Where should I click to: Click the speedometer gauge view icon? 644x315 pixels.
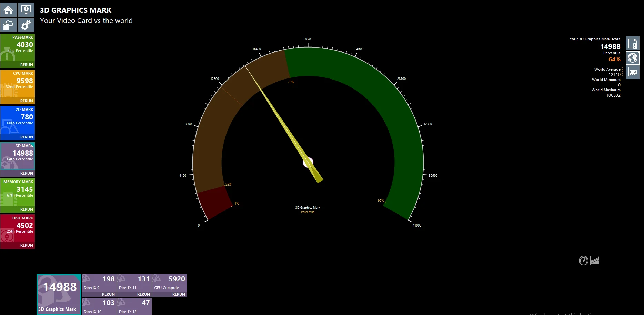(583, 261)
